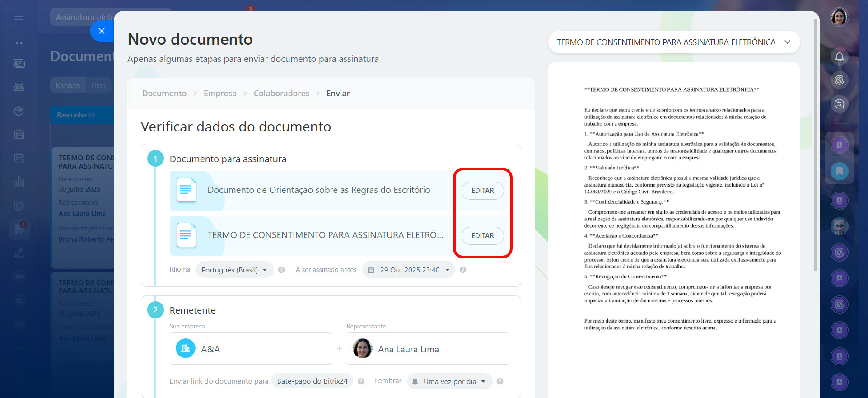Change Idioma Português (Brasil) dropdown
Screen dimensions: 868x398
coord(234,270)
